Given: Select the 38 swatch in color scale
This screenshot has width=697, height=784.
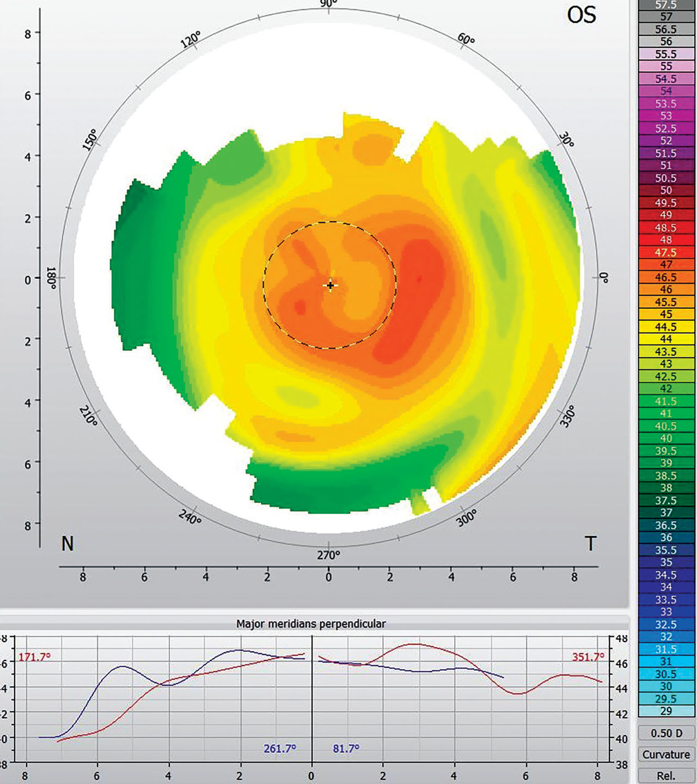Looking at the screenshot, I should tap(667, 488).
